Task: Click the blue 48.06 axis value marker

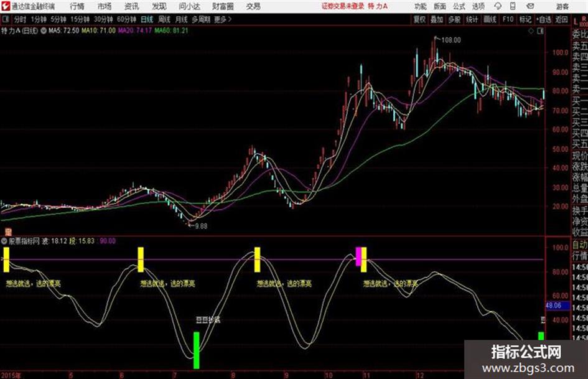Action: click(x=556, y=306)
